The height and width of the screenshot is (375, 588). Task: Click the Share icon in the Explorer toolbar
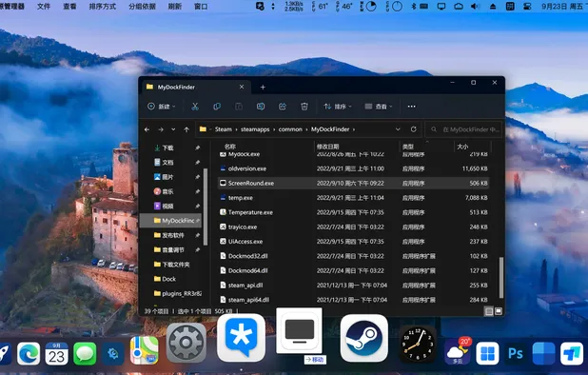tap(283, 107)
